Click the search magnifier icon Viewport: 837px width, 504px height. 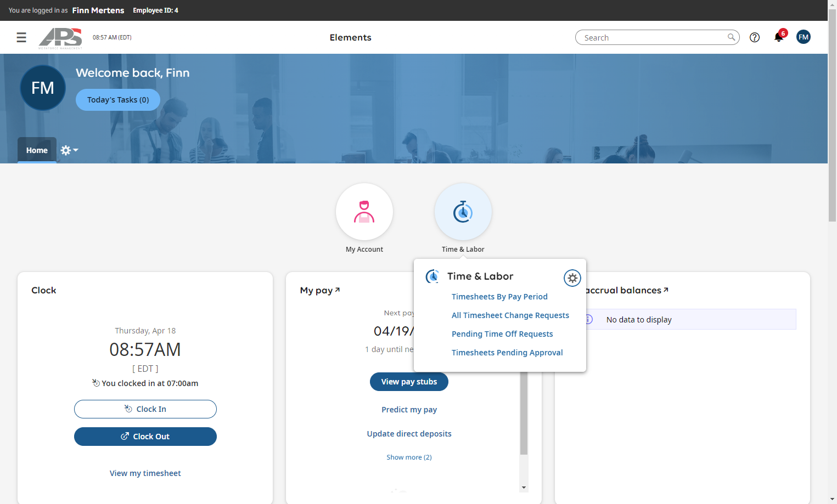[731, 37]
